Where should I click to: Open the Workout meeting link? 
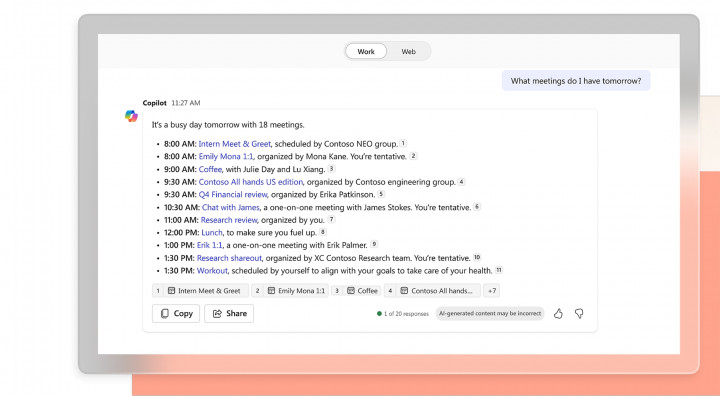tap(212, 271)
